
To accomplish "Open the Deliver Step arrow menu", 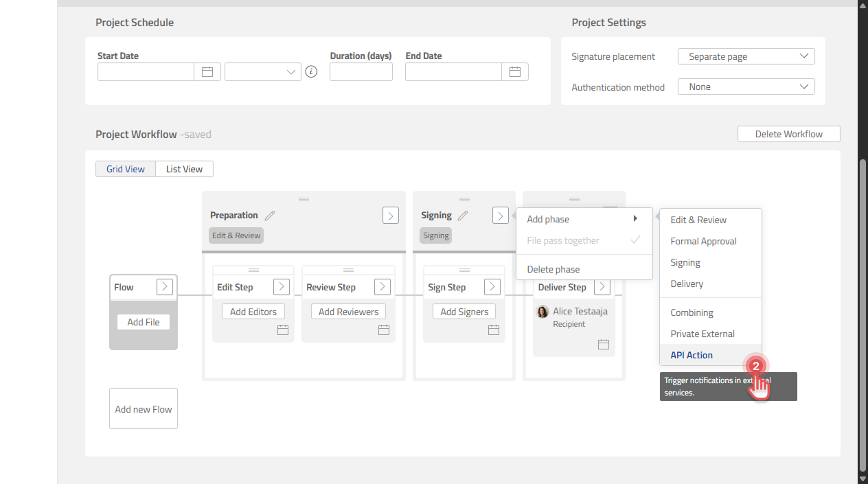I will 602,287.
